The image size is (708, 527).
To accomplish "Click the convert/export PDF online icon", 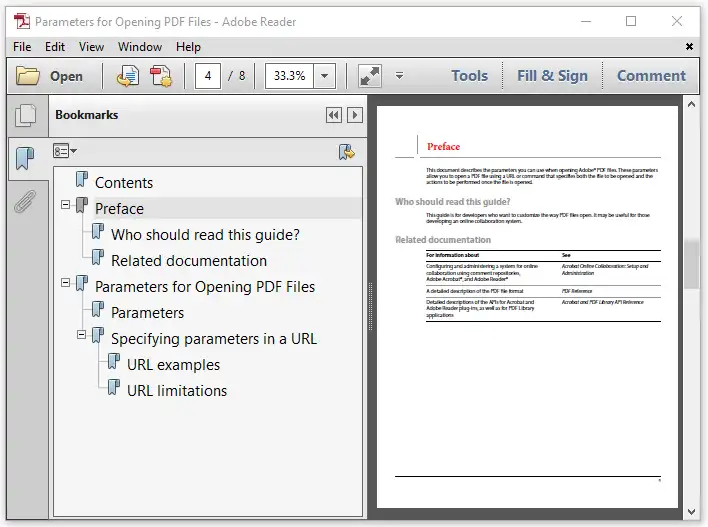I will (x=127, y=76).
